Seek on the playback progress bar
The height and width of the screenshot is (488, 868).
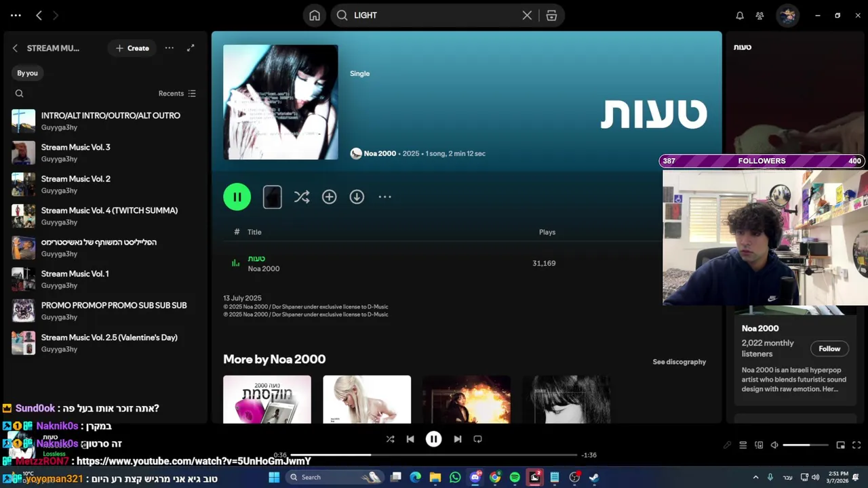coord(434,455)
